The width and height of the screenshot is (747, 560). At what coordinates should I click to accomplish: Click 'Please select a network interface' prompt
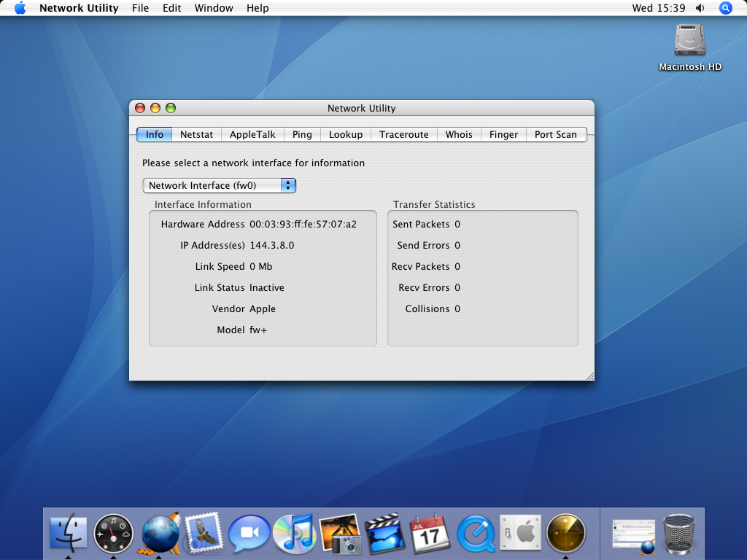coord(253,163)
